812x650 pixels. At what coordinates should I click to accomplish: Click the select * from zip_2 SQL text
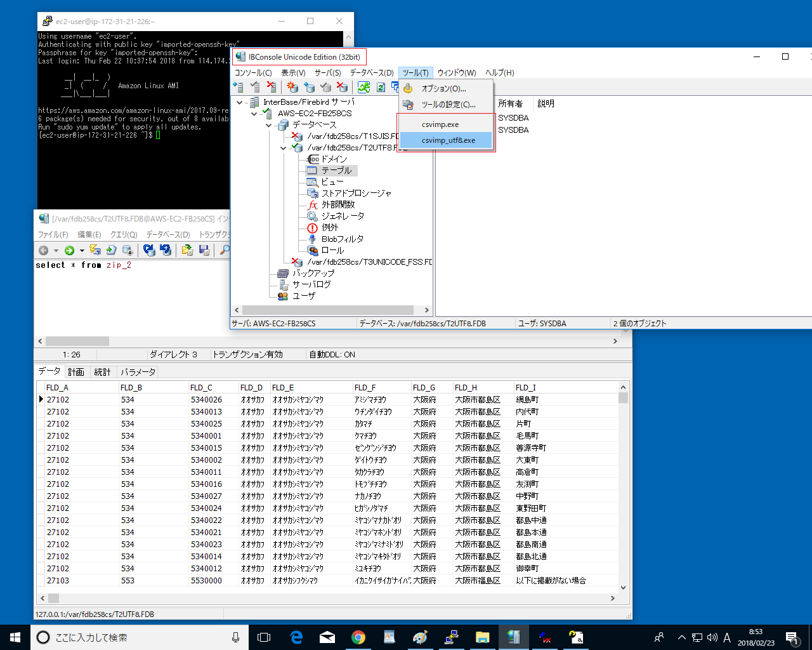pos(83,265)
